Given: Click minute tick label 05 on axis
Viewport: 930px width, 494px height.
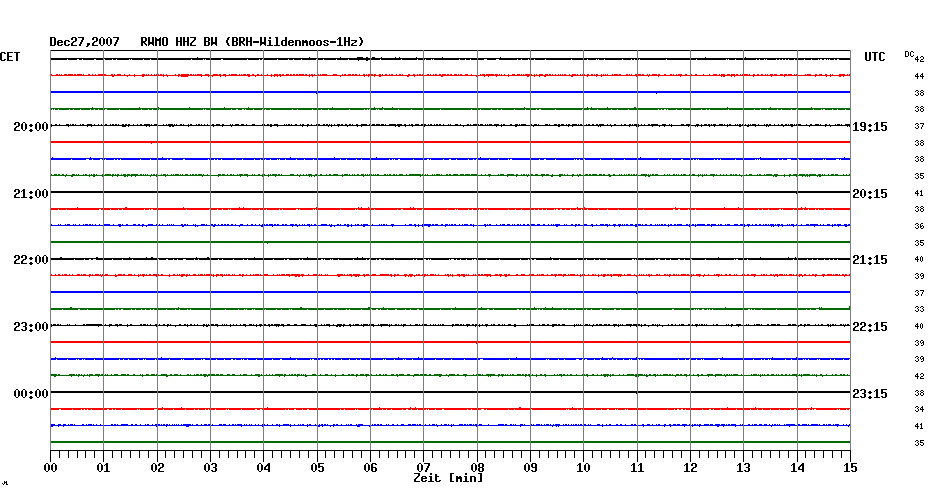Looking at the screenshot, I should click(317, 468).
